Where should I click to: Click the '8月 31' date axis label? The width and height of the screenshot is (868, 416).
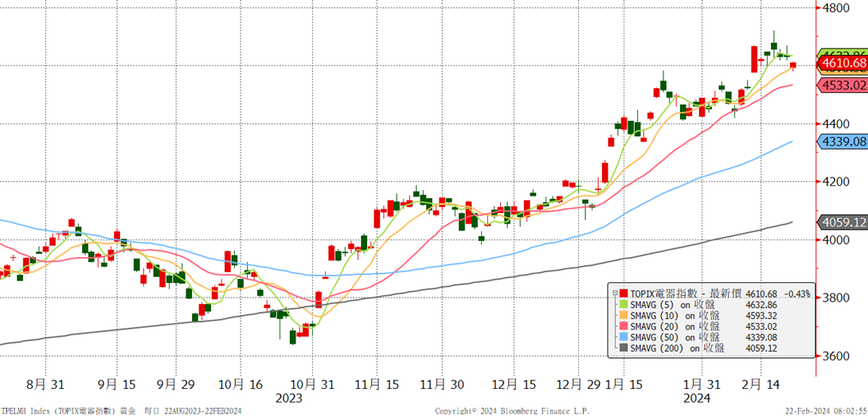pos(45,384)
